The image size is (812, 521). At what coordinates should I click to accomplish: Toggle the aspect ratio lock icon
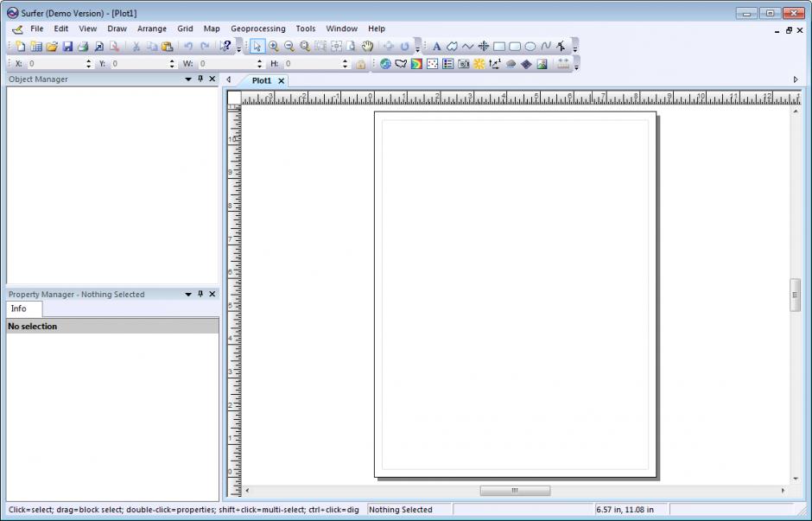click(x=360, y=64)
